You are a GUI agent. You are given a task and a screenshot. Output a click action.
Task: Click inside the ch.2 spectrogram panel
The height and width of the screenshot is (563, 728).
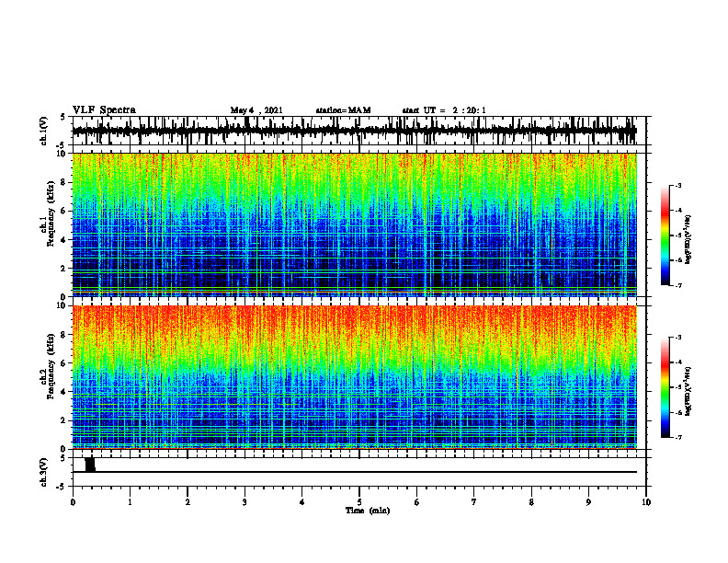click(354, 377)
